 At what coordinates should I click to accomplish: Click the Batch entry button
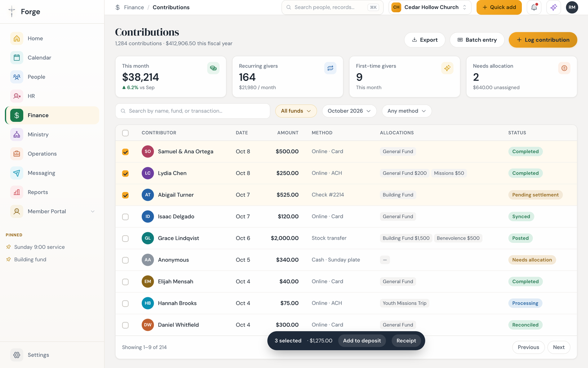click(x=477, y=40)
